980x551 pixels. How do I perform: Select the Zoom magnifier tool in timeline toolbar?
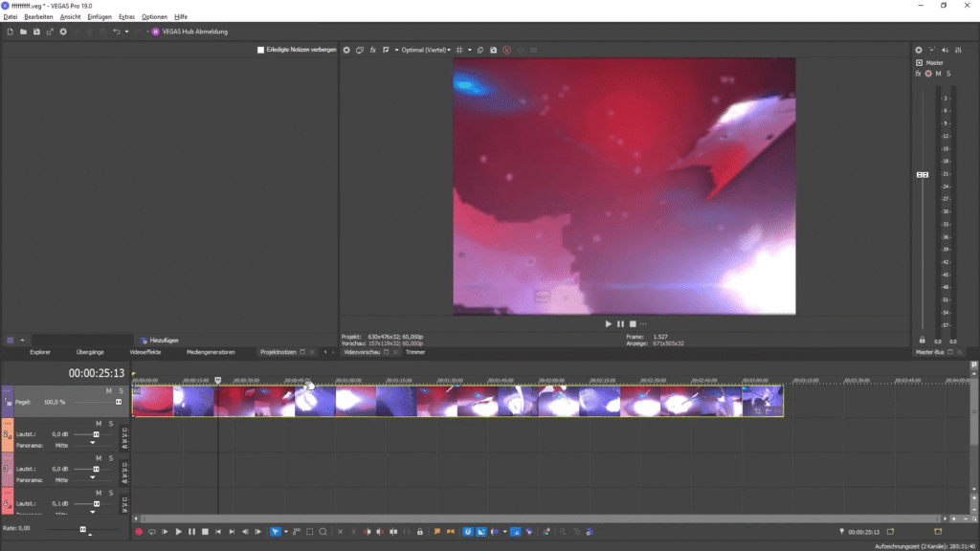(324, 532)
